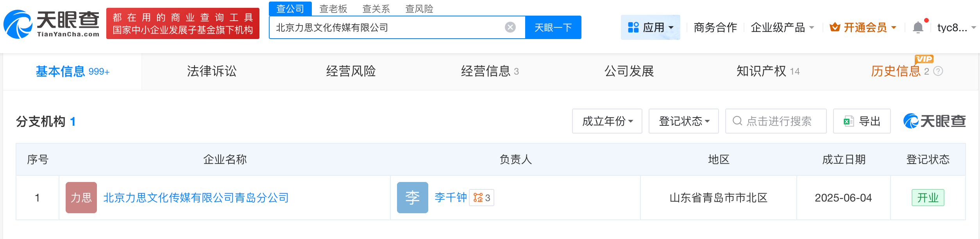
Task: Expand the 企业级产品 dropdown
Action: point(779,27)
